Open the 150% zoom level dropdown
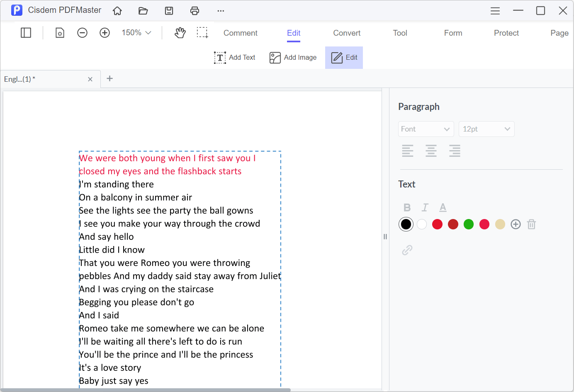Screen dimensions: 574x392 [x=136, y=33]
